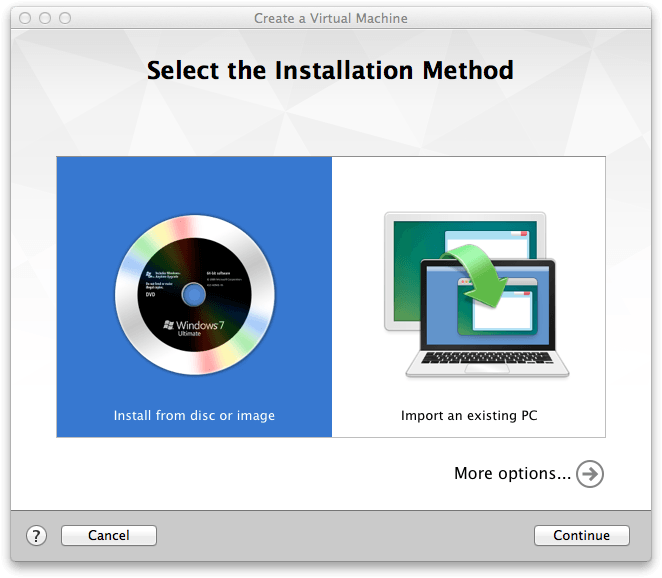Screen dimensions: 662x578
Task: Open the 'More options...' link
Action: click(x=512, y=473)
